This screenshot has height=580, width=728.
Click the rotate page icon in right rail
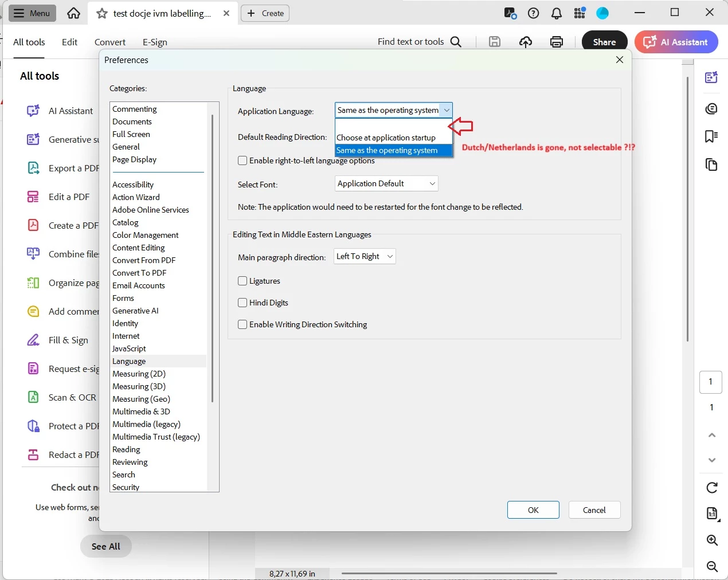[x=712, y=488]
